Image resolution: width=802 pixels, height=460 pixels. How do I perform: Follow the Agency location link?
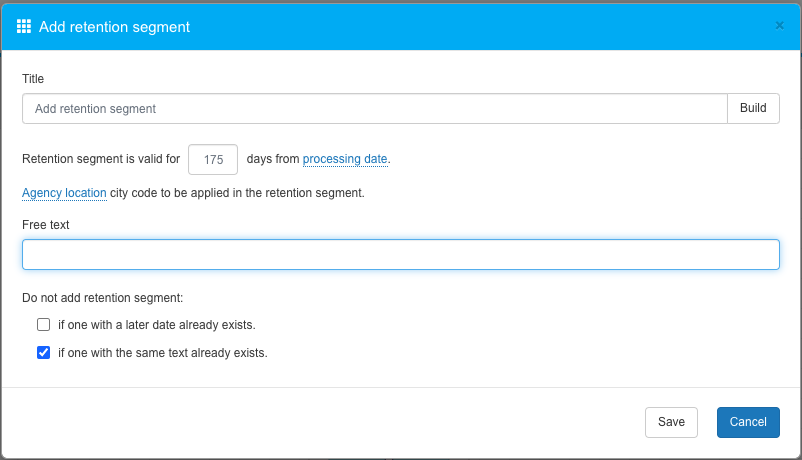(x=64, y=193)
